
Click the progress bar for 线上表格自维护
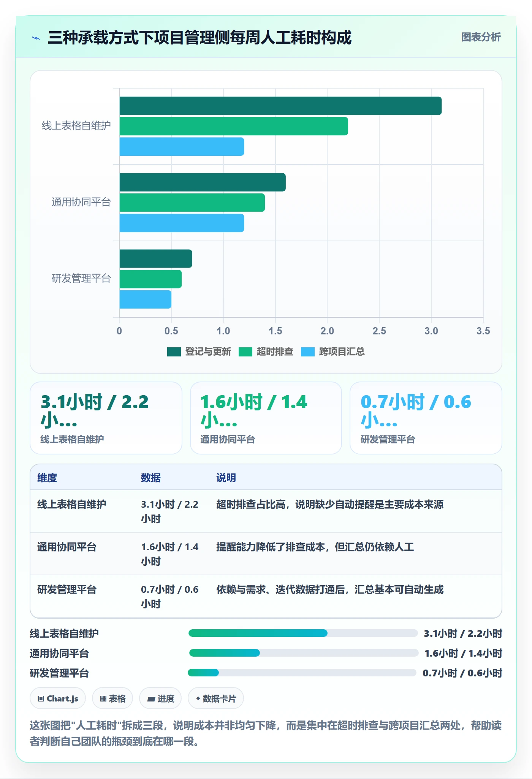[303, 633]
